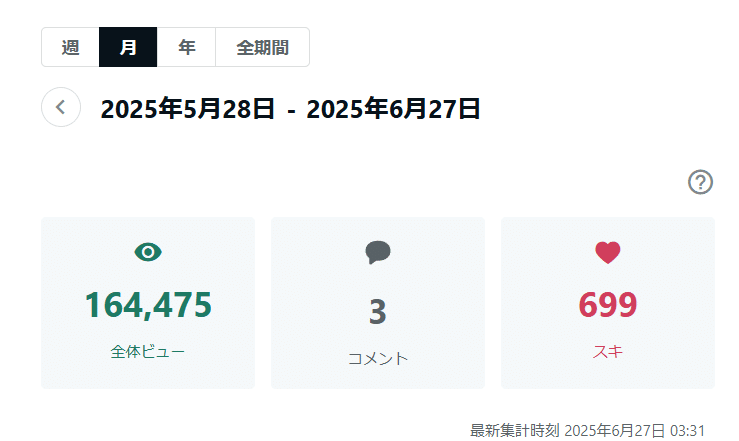Click the comment count 3
The height and width of the screenshot is (441, 739).
378,312
